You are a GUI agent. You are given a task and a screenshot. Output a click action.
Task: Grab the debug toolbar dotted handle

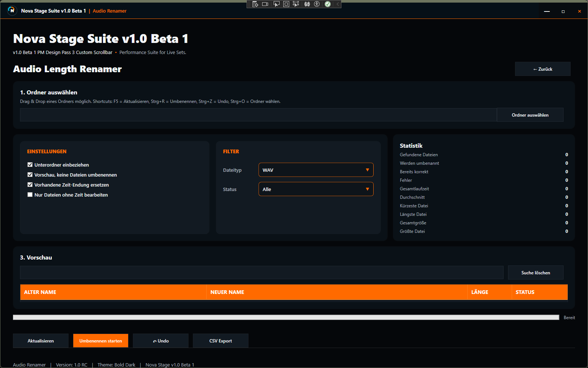click(249, 4)
